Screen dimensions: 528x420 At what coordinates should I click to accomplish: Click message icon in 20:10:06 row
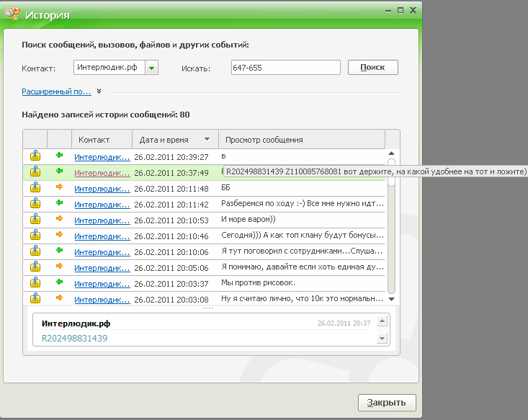coord(35,251)
